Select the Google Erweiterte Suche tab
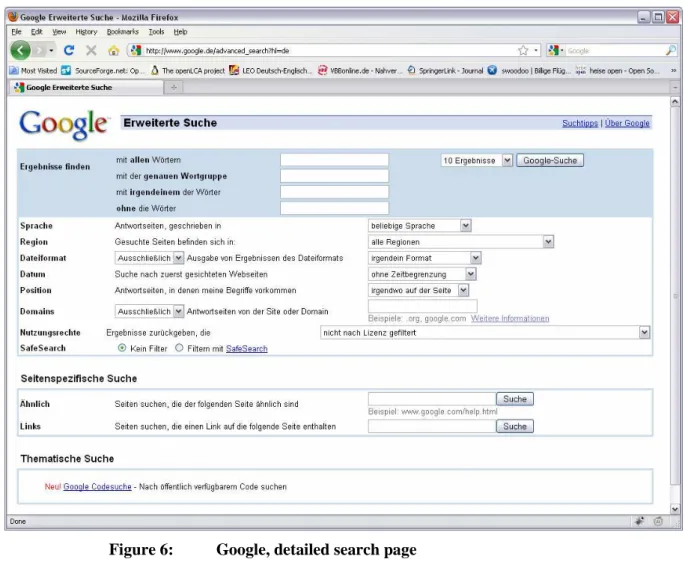Screen dimensions: 685x568 coord(86,87)
